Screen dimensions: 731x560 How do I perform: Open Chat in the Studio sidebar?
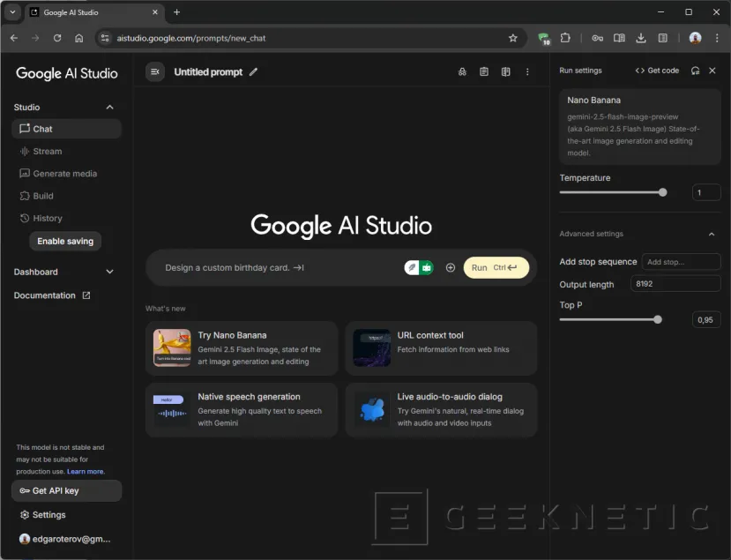coord(67,129)
